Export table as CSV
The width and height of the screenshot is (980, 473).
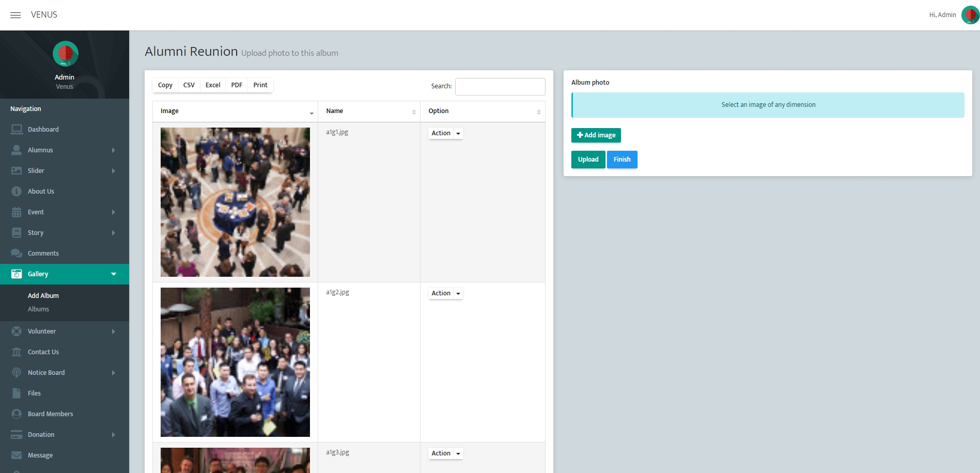pos(189,85)
